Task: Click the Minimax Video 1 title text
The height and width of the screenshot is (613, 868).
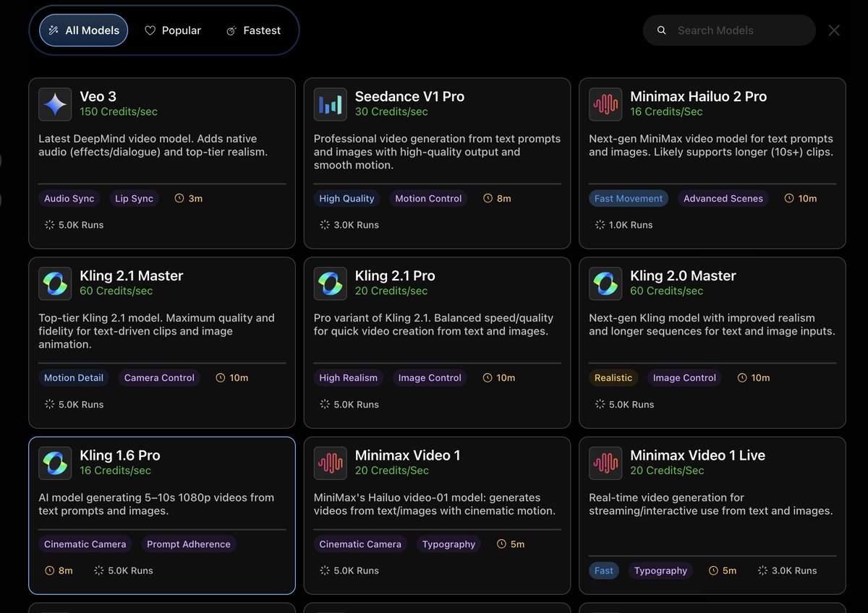Action: [407, 455]
